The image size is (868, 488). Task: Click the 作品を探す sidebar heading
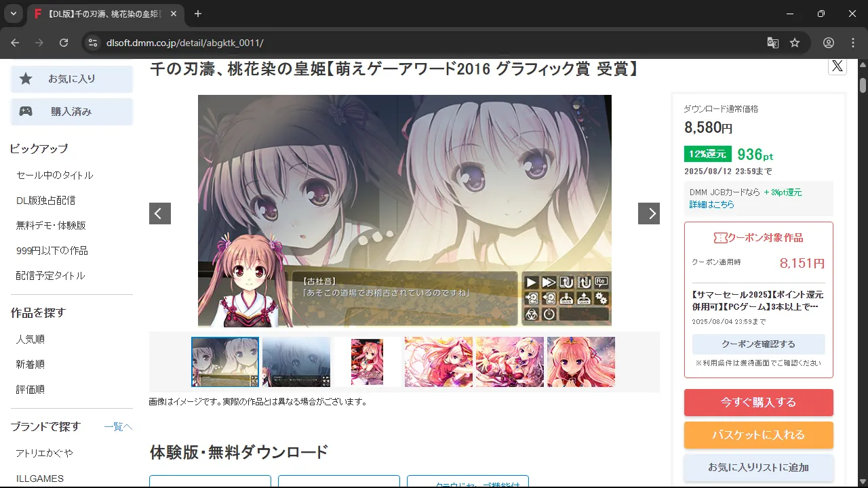pyautogui.click(x=38, y=312)
